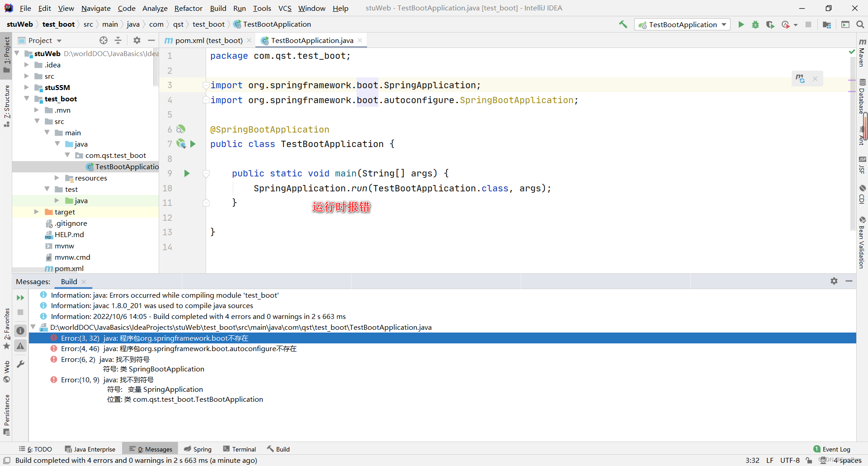Open the TestBootApplication run configuration dropdown

coord(683,24)
